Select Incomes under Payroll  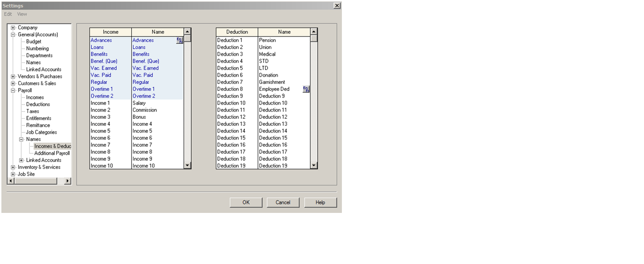(x=35, y=97)
